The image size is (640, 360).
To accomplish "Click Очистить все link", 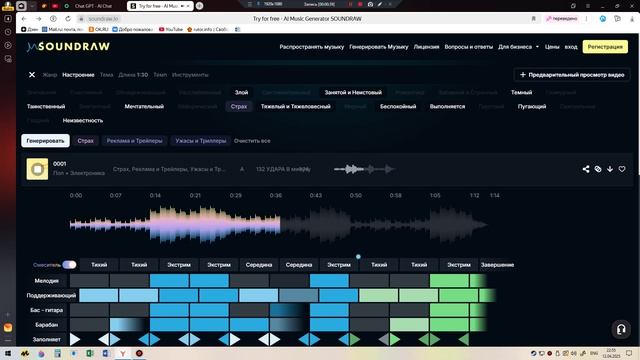I will [252, 140].
